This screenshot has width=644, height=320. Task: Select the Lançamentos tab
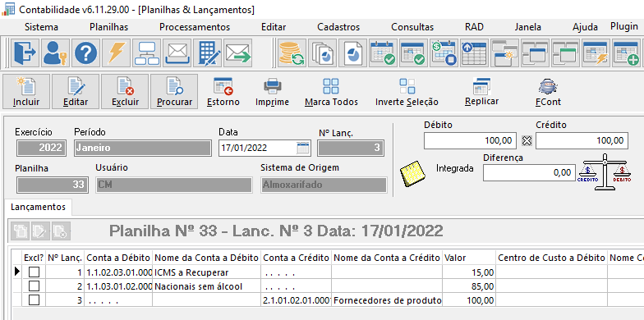pos(38,207)
